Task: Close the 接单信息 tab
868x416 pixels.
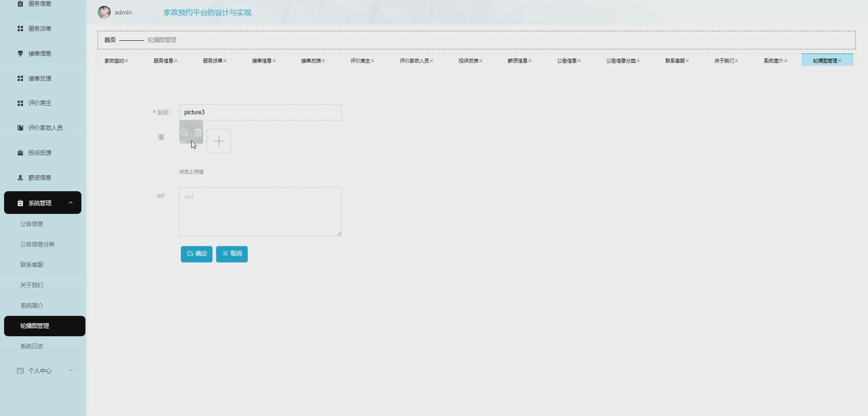Action: [x=274, y=61]
